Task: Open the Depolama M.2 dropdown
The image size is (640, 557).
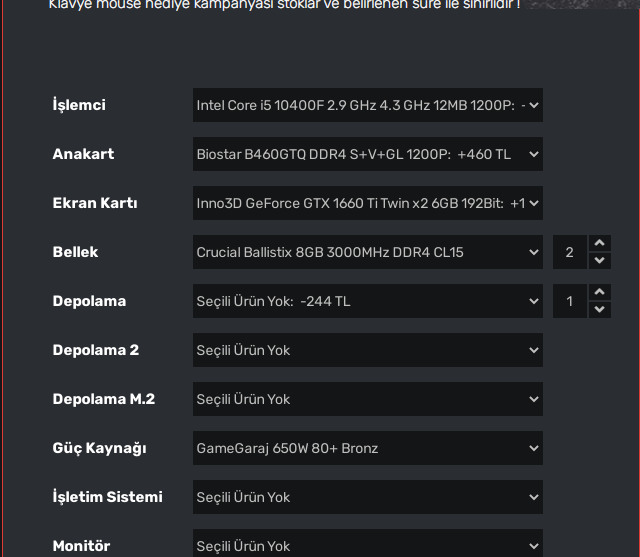Action: pos(368,399)
